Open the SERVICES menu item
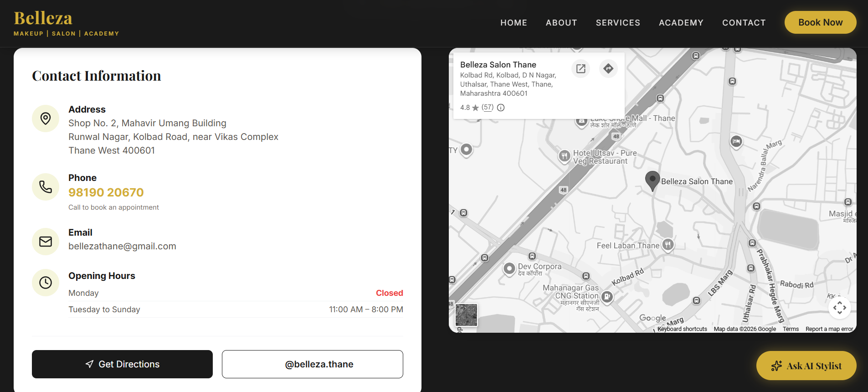This screenshot has height=392, width=868. click(618, 23)
